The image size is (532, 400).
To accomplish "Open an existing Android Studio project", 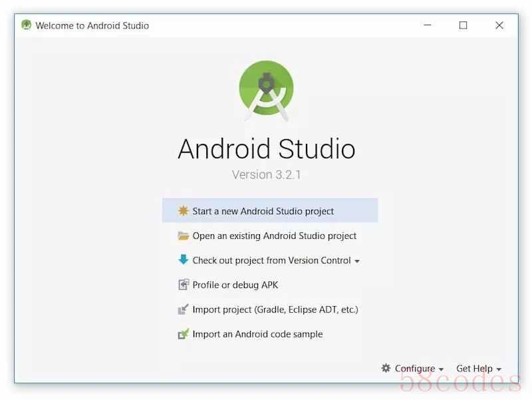I will (270, 236).
